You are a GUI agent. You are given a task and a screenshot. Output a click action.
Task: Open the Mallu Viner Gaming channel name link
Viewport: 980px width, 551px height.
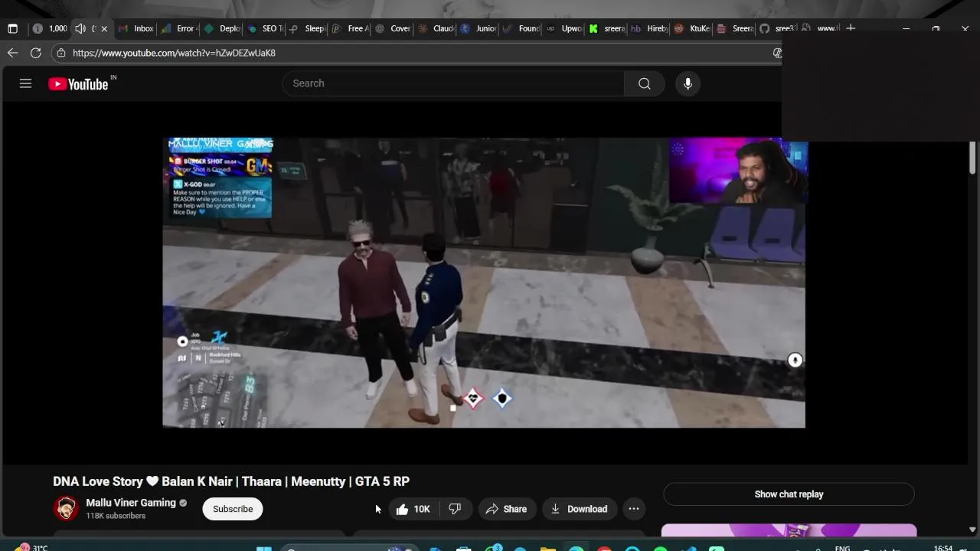click(131, 503)
